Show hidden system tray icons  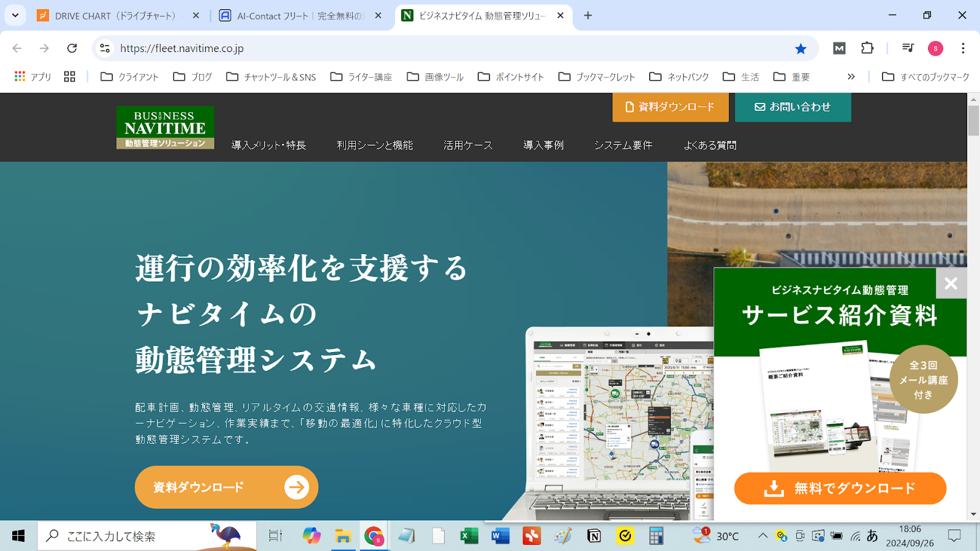pyautogui.click(x=763, y=536)
